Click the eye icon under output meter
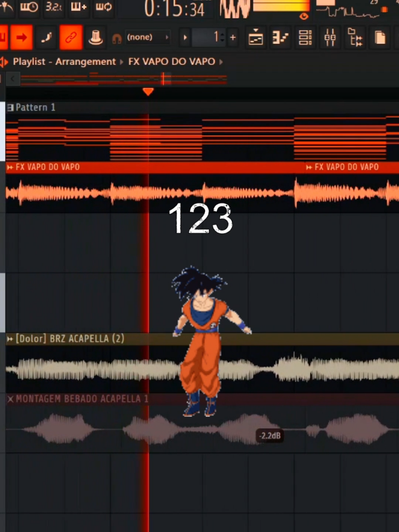Screen dimensions: 399x532 click(304, 17)
